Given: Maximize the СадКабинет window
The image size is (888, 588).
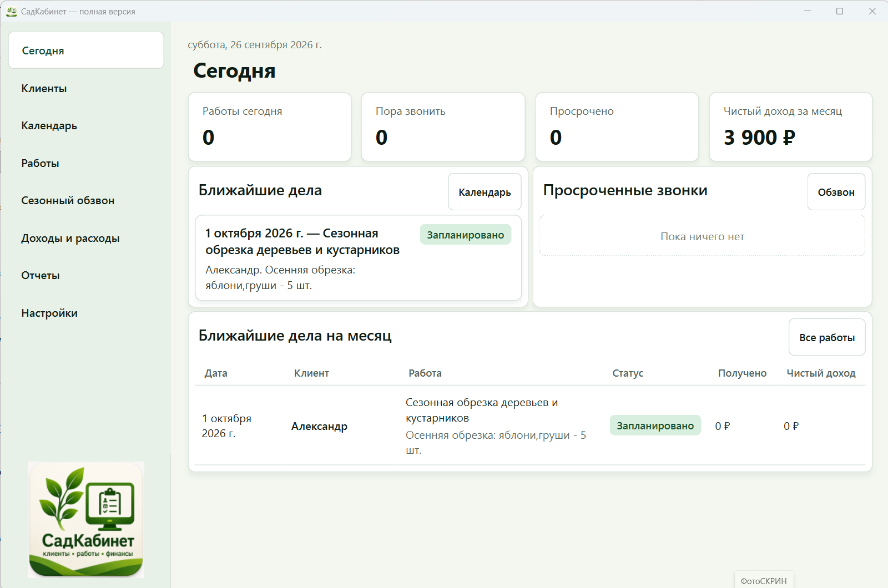Looking at the screenshot, I should pos(840,11).
